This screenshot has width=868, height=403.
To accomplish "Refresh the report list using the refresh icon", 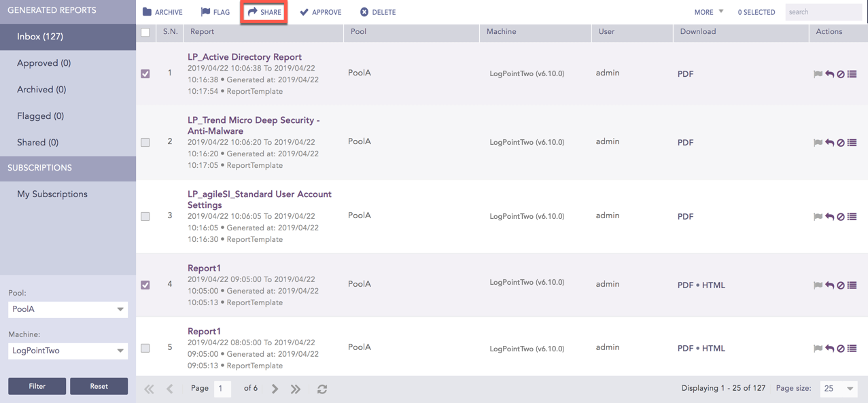I will [x=322, y=389].
